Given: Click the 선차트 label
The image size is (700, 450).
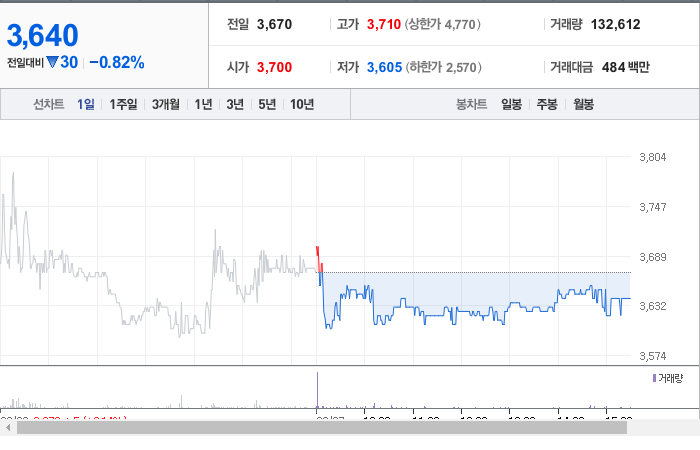Looking at the screenshot, I should [x=49, y=104].
